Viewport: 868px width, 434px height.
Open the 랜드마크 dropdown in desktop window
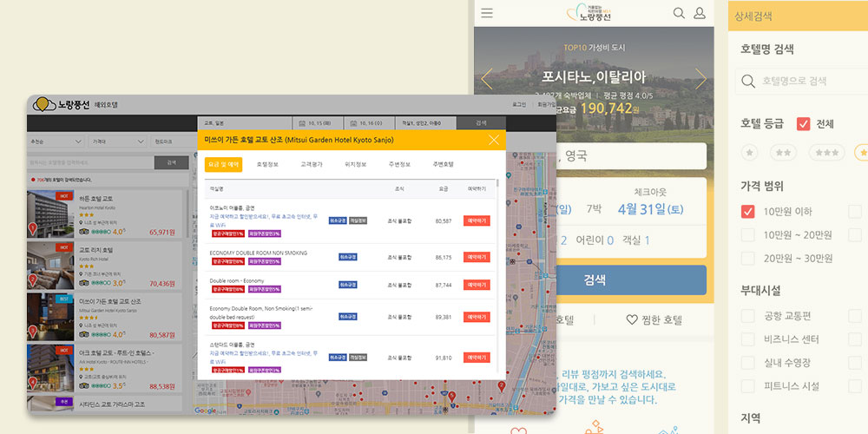[173, 141]
